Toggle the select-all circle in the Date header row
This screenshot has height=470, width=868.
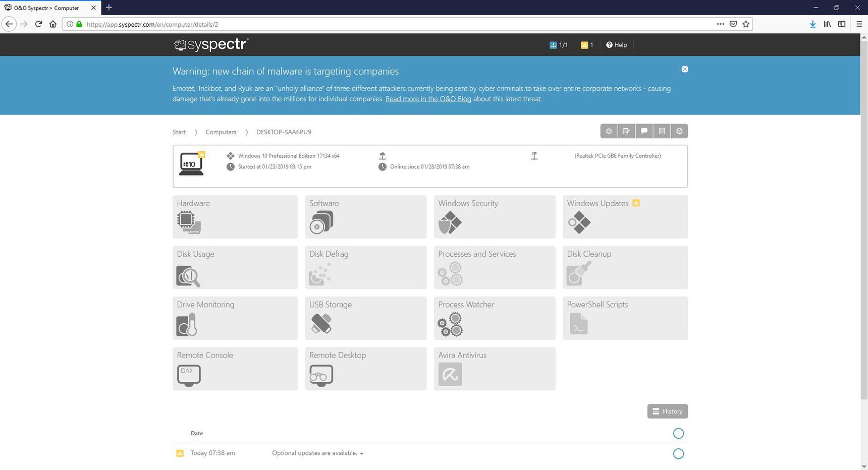tap(679, 433)
